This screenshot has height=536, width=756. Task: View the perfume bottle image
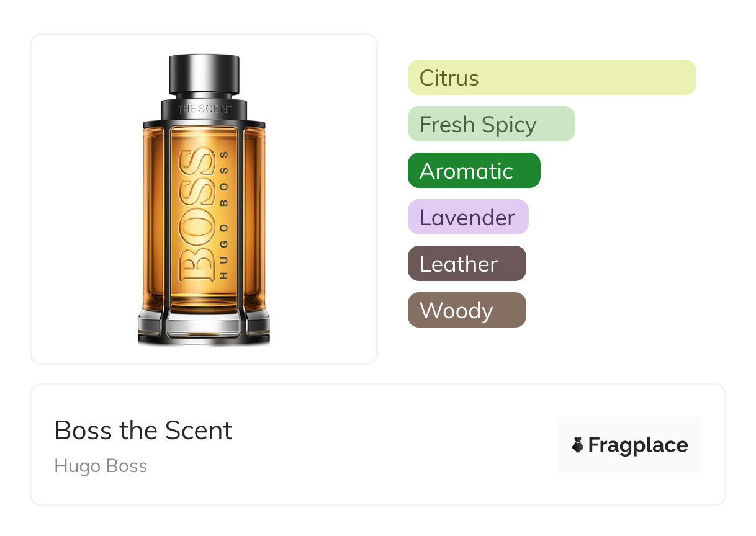pos(204,200)
